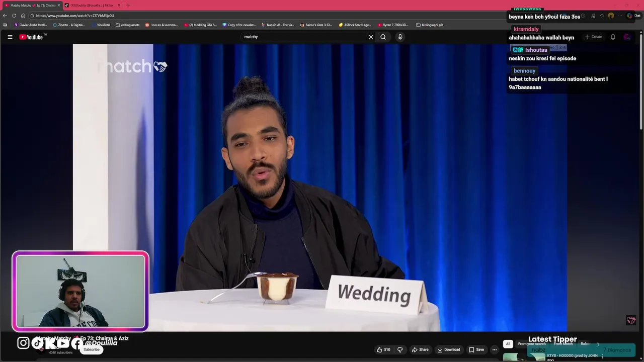Reload the page with the refresh icon
This screenshot has width=644, height=362.
(x=14, y=16)
